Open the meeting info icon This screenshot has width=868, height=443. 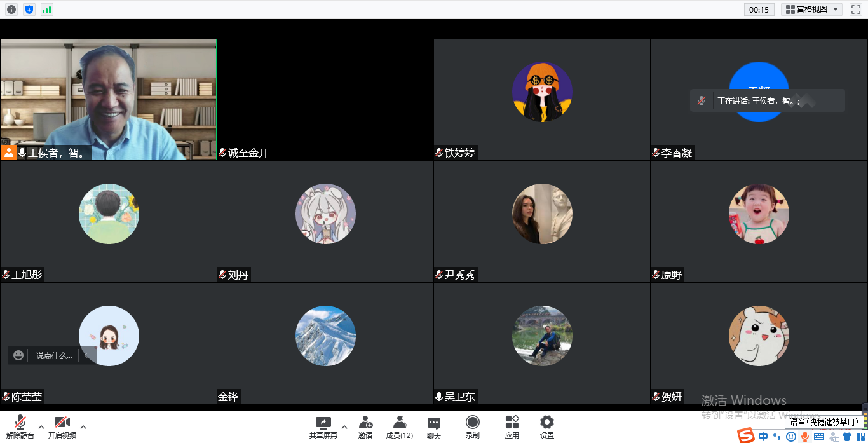(11, 10)
